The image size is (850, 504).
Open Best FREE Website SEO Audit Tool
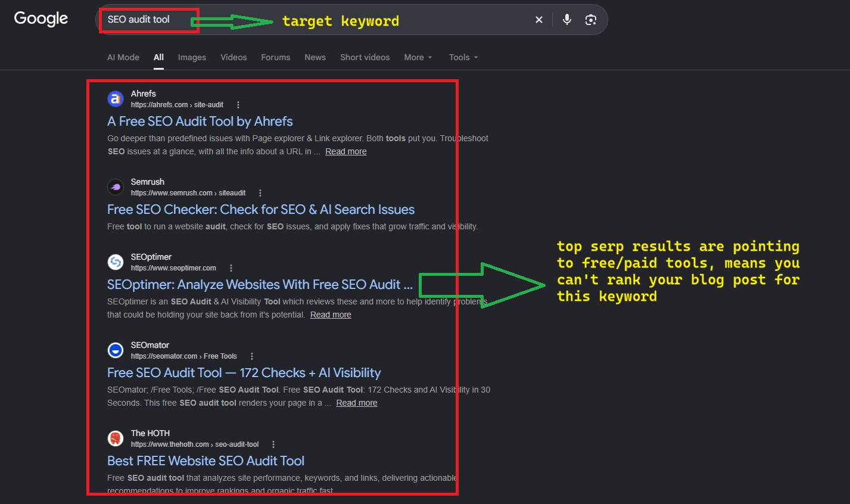coord(206,461)
